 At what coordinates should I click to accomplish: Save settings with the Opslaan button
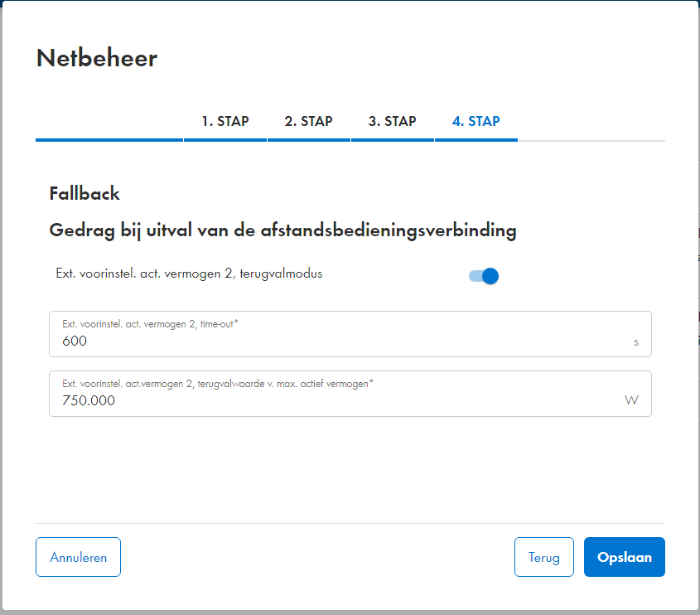point(624,557)
